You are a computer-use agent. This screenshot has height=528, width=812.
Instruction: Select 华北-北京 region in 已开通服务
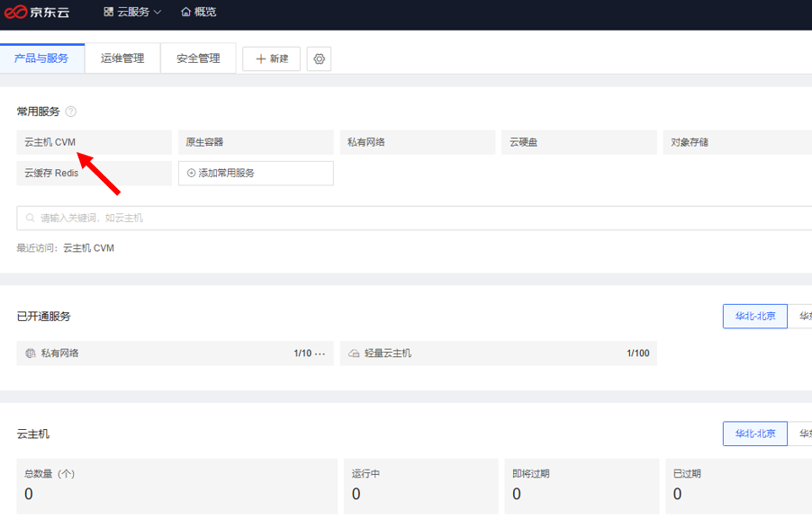755,317
